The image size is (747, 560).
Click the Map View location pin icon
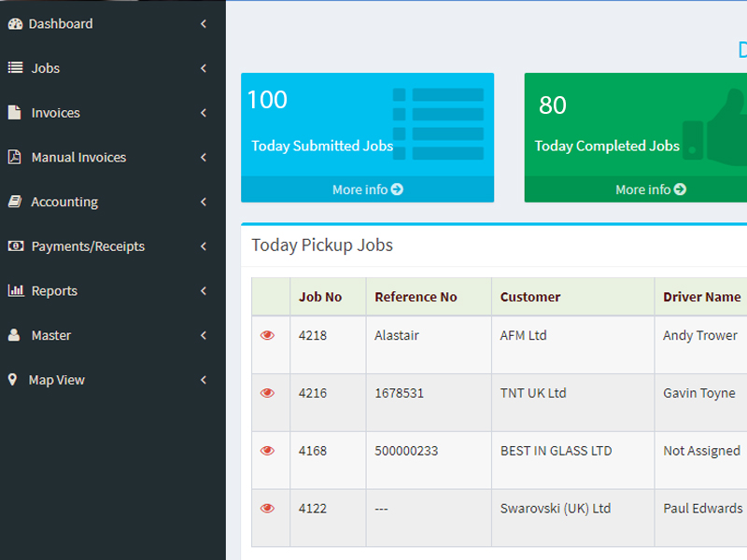coord(12,380)
